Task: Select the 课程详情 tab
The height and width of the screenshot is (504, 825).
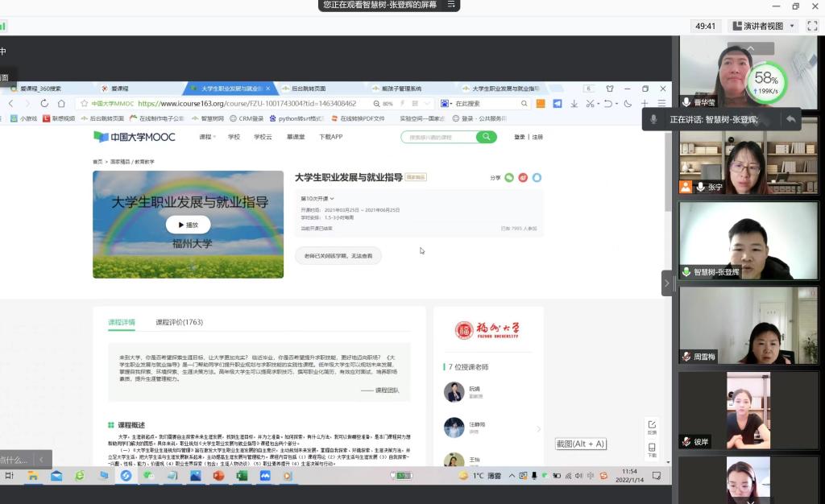Action: [122, 322]
